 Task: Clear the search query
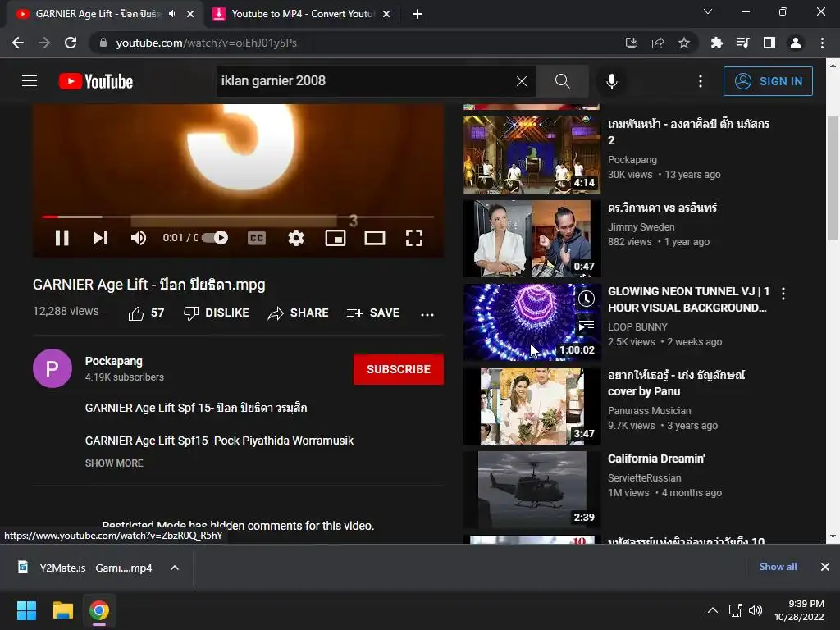(x=521, y=81)
